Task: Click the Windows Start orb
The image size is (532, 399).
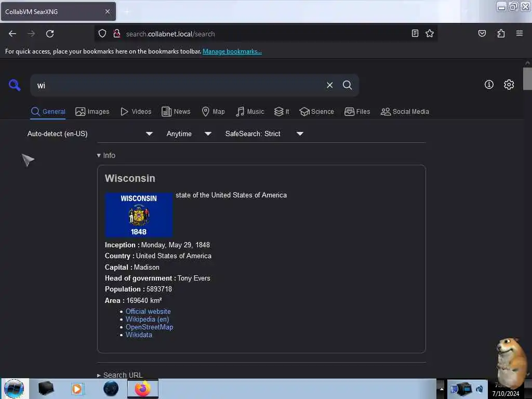Action: [x=14, y=389]
